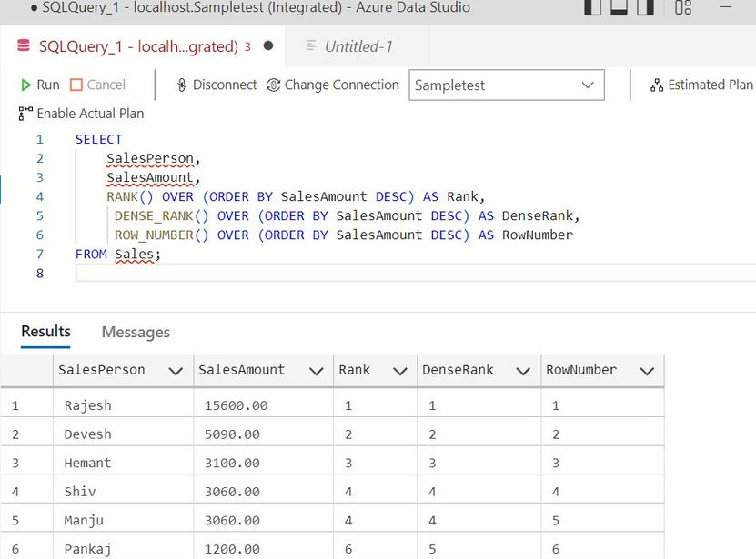The image size is (756, 559).
Task: Toggle the primary sidebar layout
Action: pyautogui.click(x=593, y=8)
